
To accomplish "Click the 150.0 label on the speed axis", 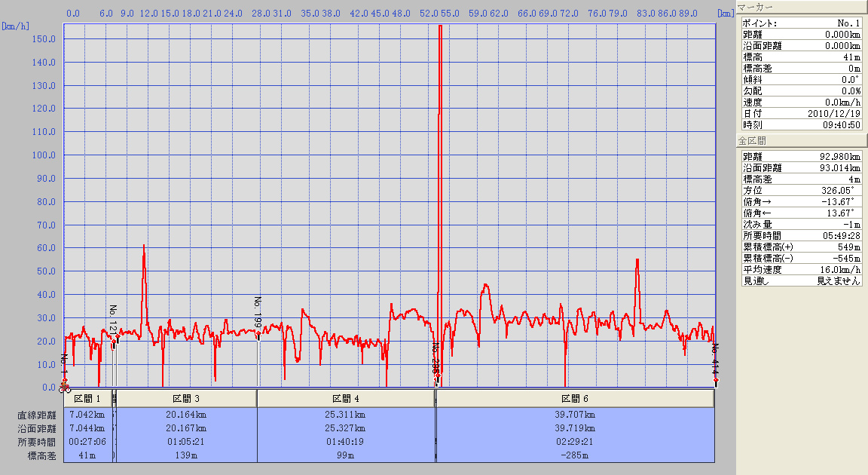I will 45,39.
